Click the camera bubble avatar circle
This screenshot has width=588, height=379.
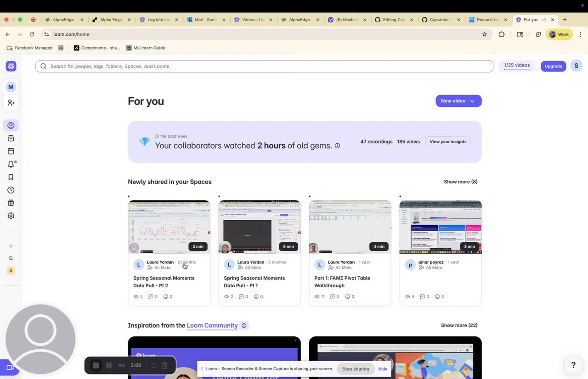tap(40, 340)
